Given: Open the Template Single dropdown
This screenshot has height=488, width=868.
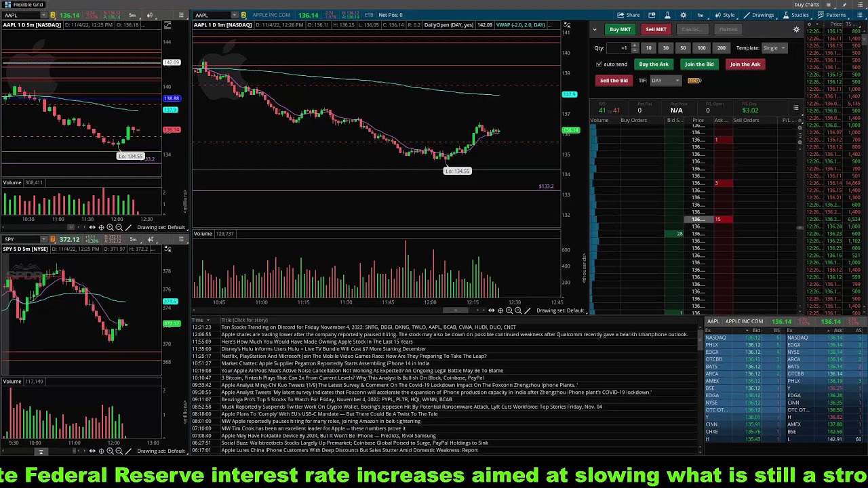Looking at the screenshot, I should pyautogui.click(x=774, y=48).
